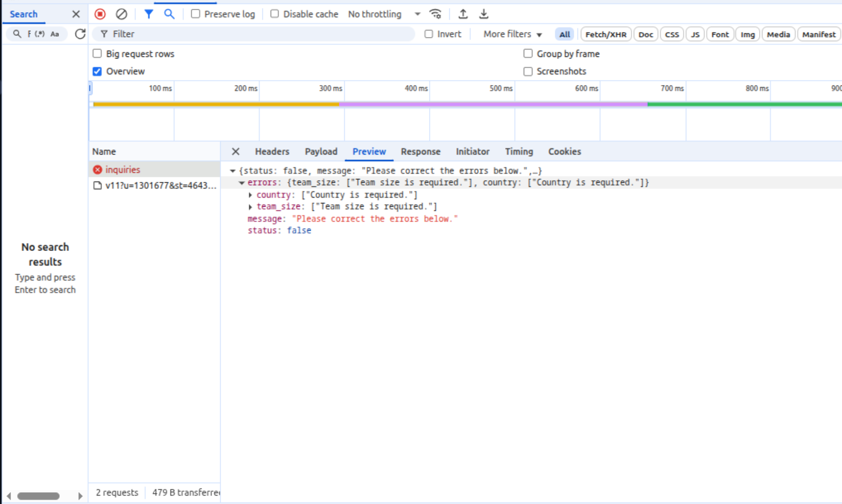Export the network log as HAR
This screenshot has width=842, height=504.
coord(484,14)
